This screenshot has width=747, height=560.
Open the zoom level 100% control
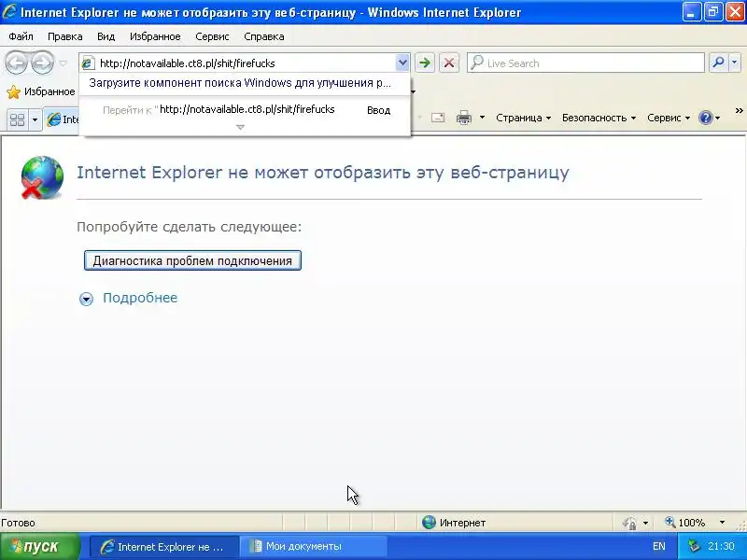pos(685,523)
